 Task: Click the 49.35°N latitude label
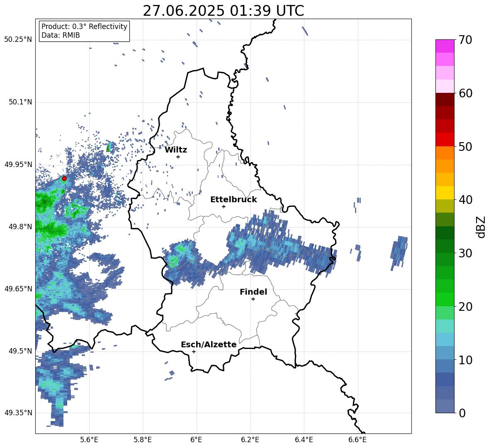(x=18, y=413)
